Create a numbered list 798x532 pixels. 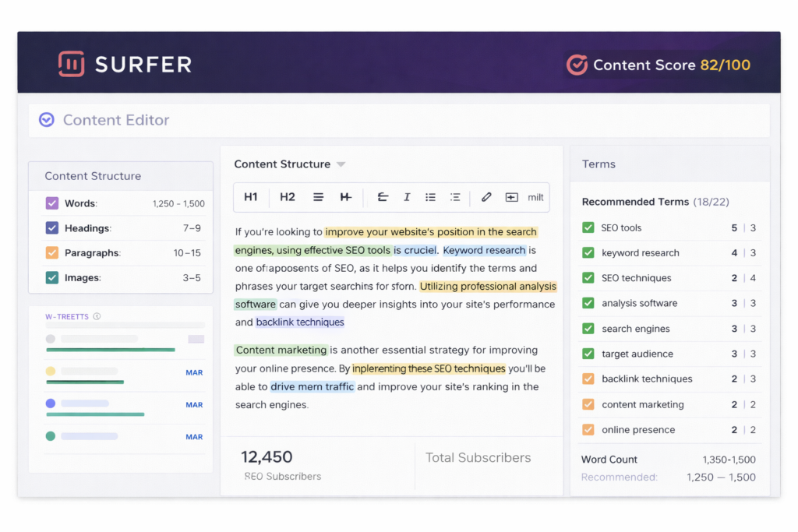(455, 197)
